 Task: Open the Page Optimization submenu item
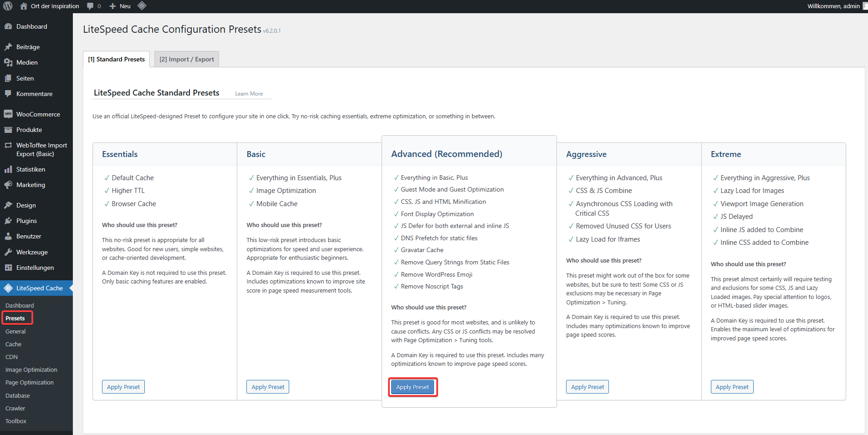(30, 382)
